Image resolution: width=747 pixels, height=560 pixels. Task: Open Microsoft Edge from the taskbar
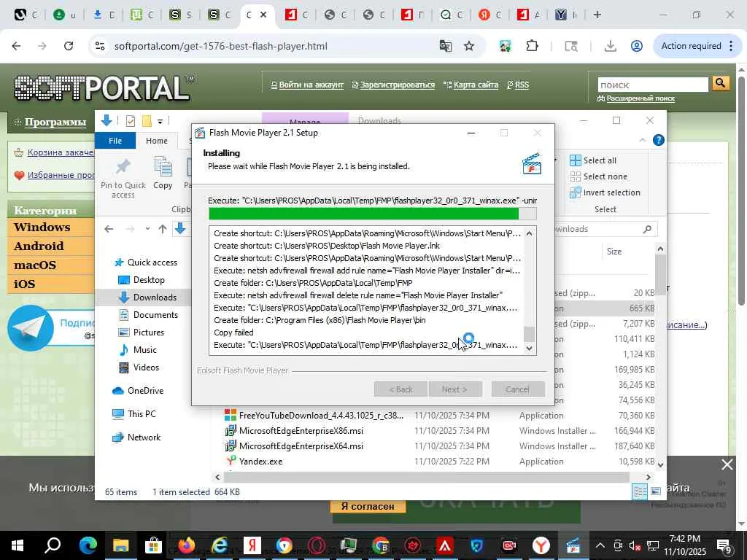click(88, 545)
